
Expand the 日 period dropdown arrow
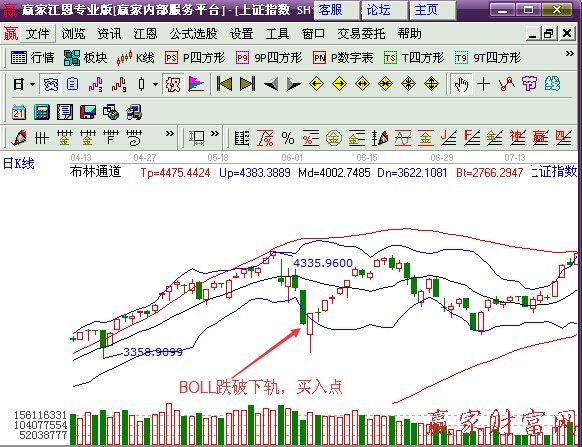(33, 84)
